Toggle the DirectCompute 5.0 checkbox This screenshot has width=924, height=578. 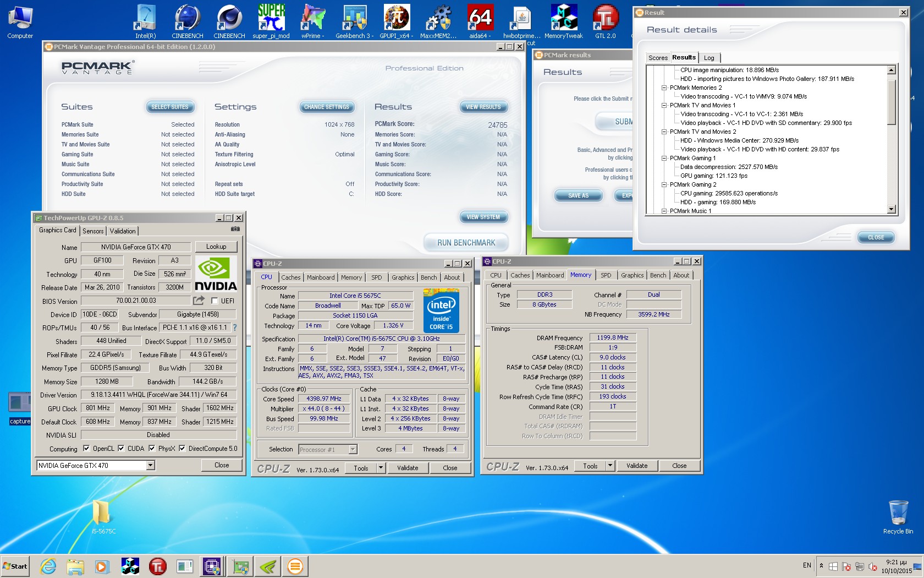tap(182, 448)
